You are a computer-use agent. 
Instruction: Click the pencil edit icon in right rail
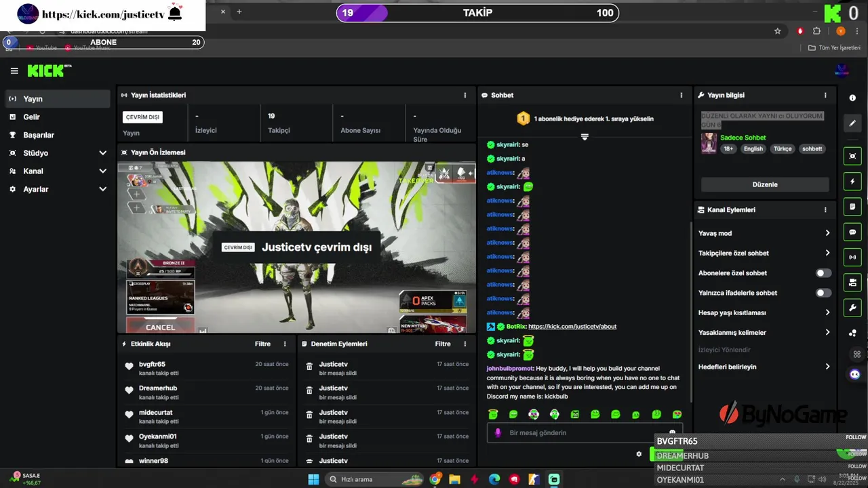(x=852, y=123)
